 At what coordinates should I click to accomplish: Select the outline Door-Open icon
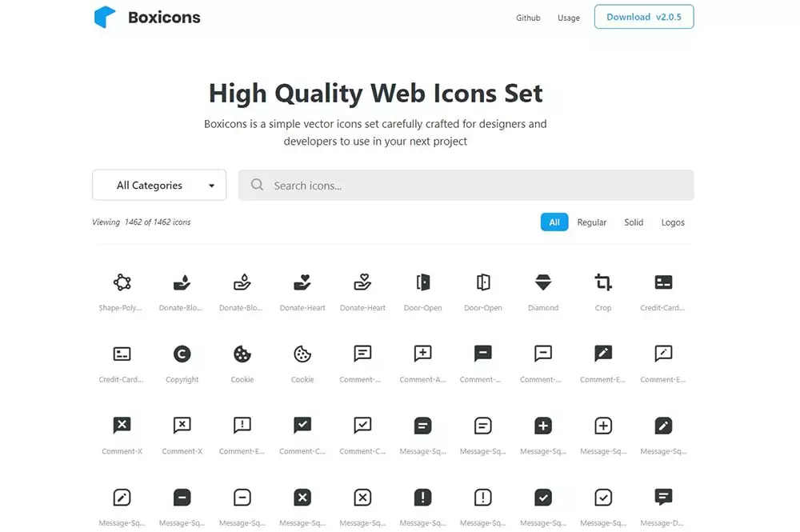click(483, 282)
